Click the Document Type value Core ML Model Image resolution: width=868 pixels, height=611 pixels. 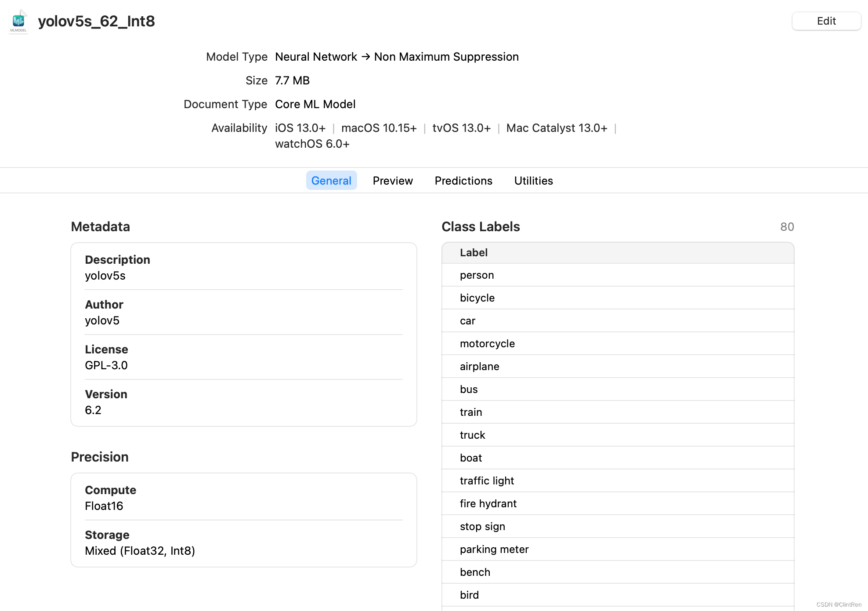pos(315,104)
